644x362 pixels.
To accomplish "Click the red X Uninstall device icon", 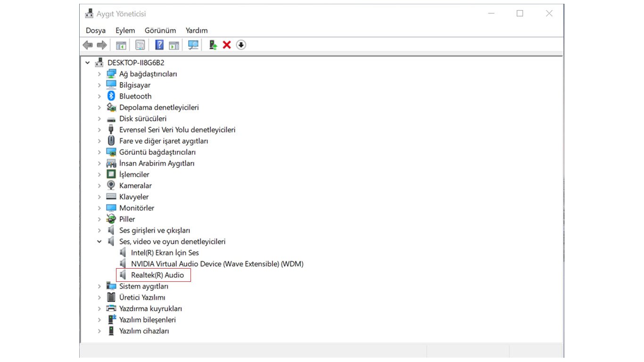I will coord(227,45).
